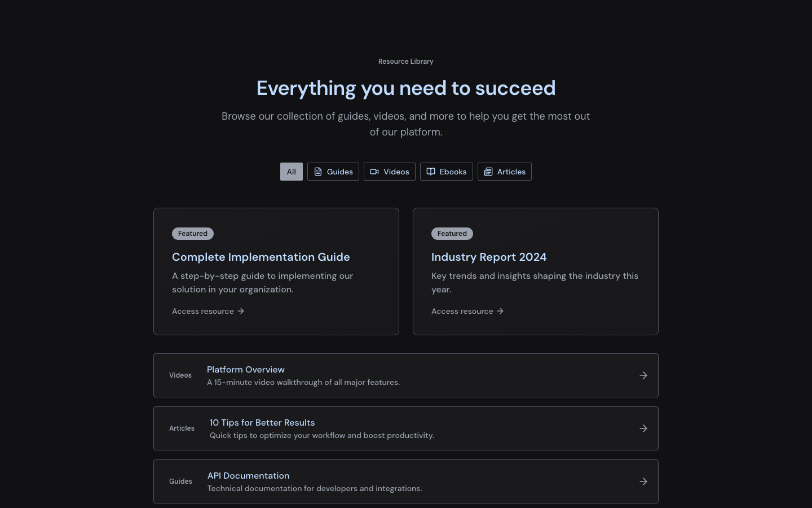812x508 pixels.
Task: Click the stacked pages icon beside Articles
Action: click(x=488, y=172)
